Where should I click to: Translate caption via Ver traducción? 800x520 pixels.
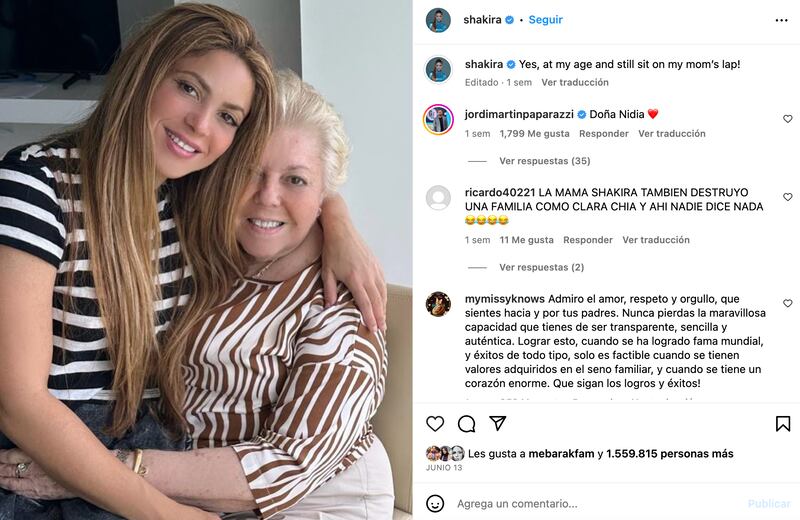[x=574, y=82]
